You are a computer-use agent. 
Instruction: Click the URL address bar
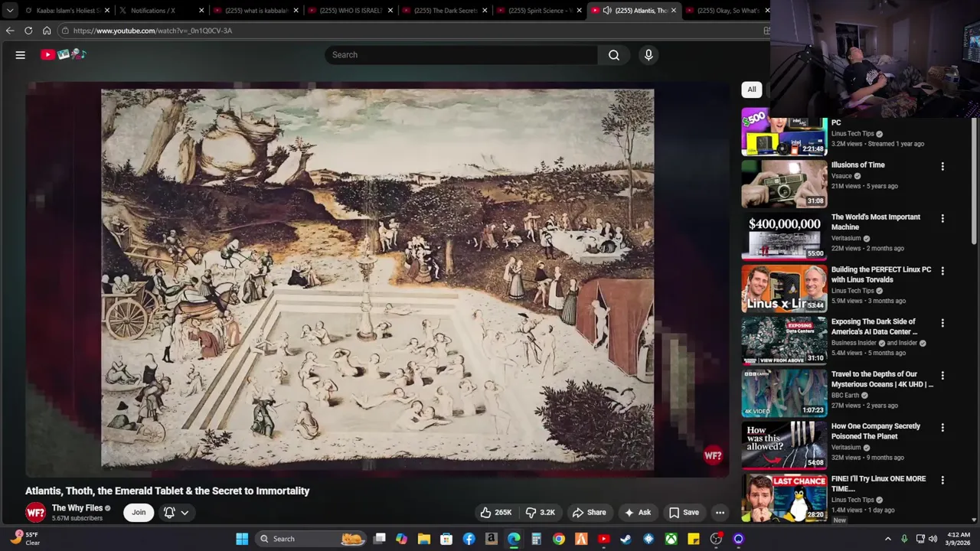413,31
